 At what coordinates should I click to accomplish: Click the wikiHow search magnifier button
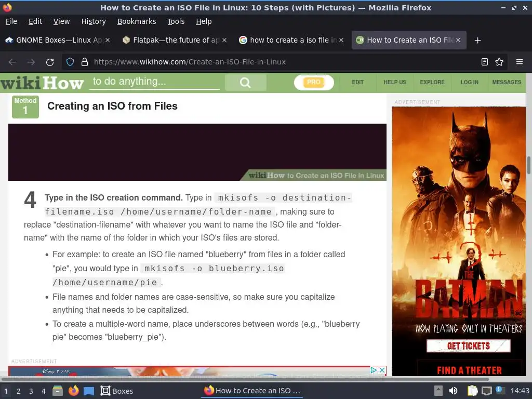tap(245, 83)
